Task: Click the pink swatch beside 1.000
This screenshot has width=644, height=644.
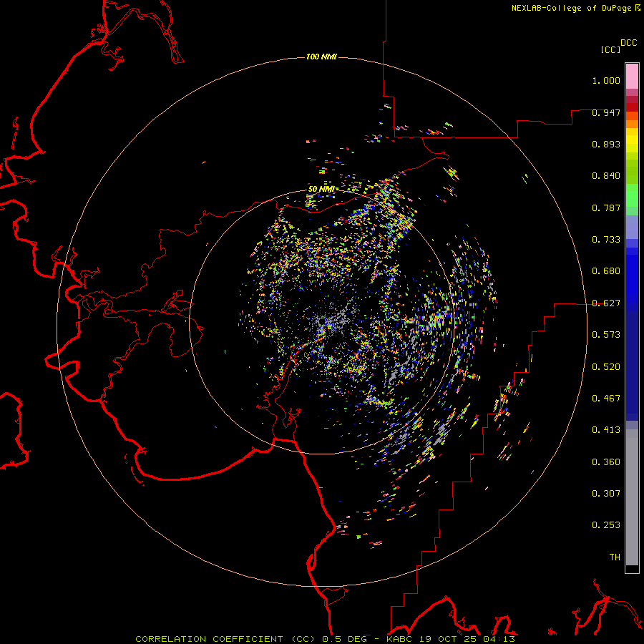Action: pyautogui.click(x=632, y=77)
